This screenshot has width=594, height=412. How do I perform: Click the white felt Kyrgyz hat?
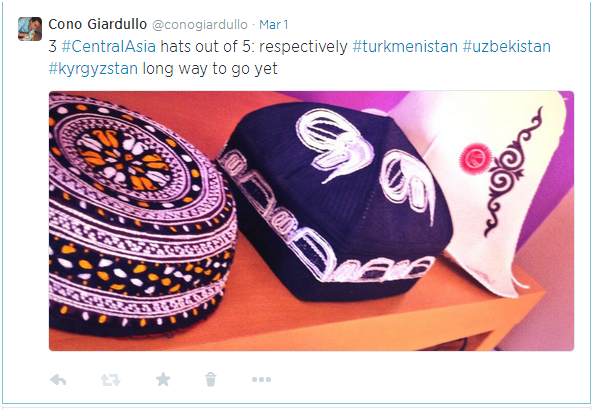(x=492, y=189)
